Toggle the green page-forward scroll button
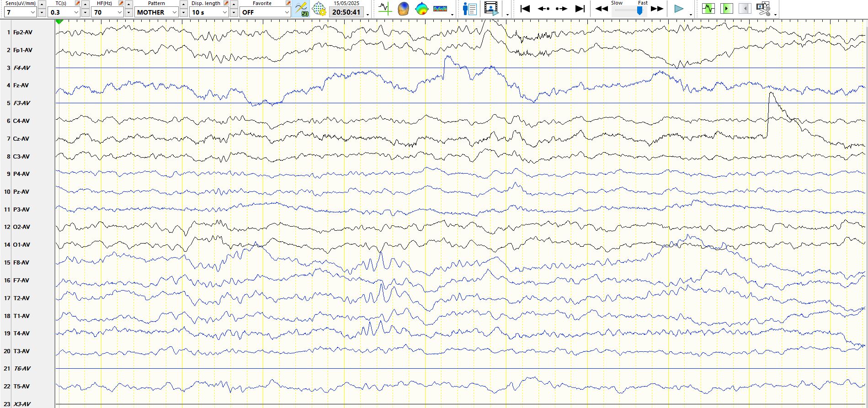The image size is (868, 408). tap(726, 9)
